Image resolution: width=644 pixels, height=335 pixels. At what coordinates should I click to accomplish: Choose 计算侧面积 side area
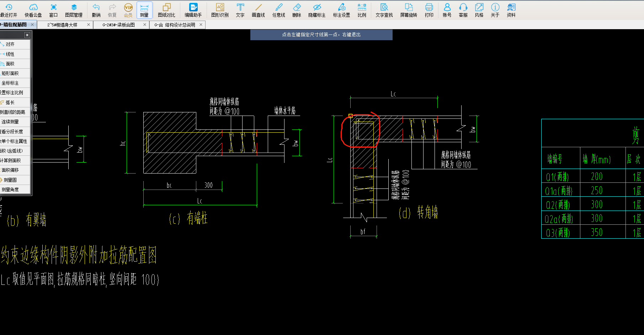(15, 160)
